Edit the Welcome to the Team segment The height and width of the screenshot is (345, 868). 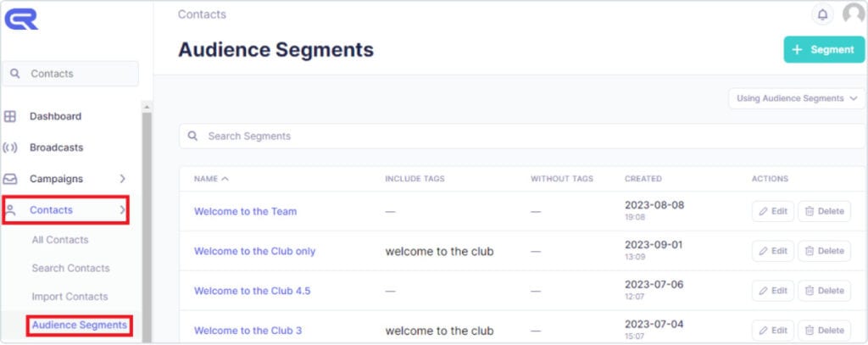point(773,212)
